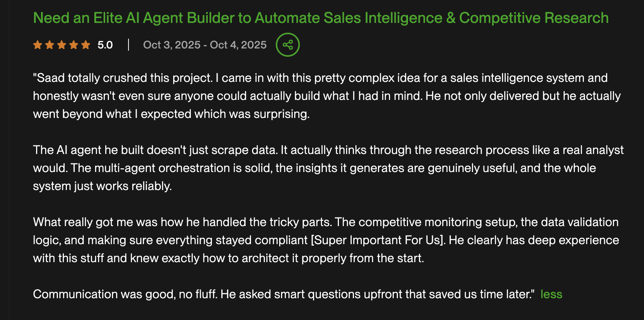This screenshot has height=320, width=644.
Task: Click the bracketed "Super Important For Us" text
Action: coord(378,240)
